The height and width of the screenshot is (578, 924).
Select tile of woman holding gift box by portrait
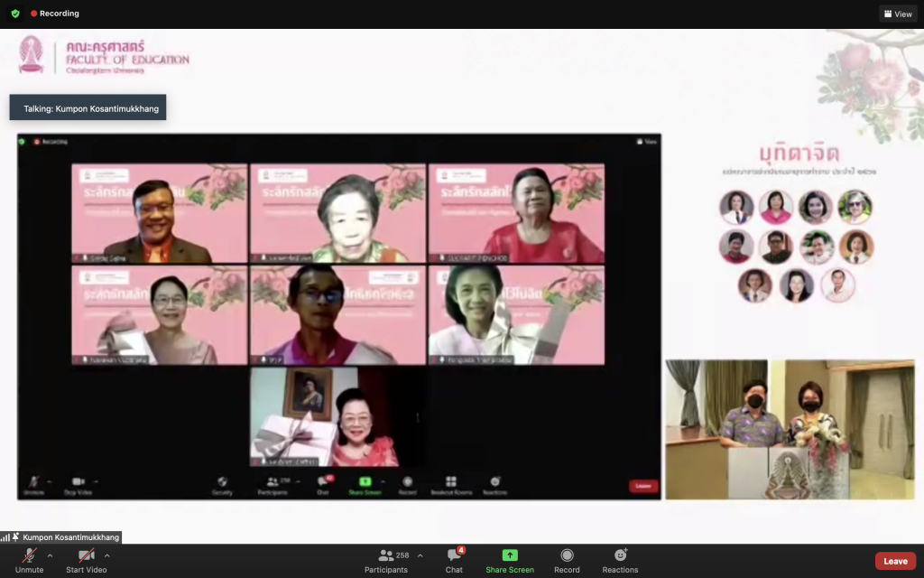pyautogui.click(x=337, y=417)
